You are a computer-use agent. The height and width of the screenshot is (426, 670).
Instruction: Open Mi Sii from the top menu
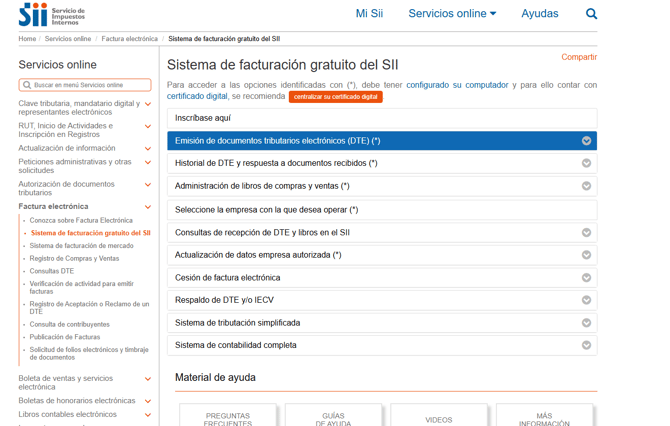coord(369,14)
